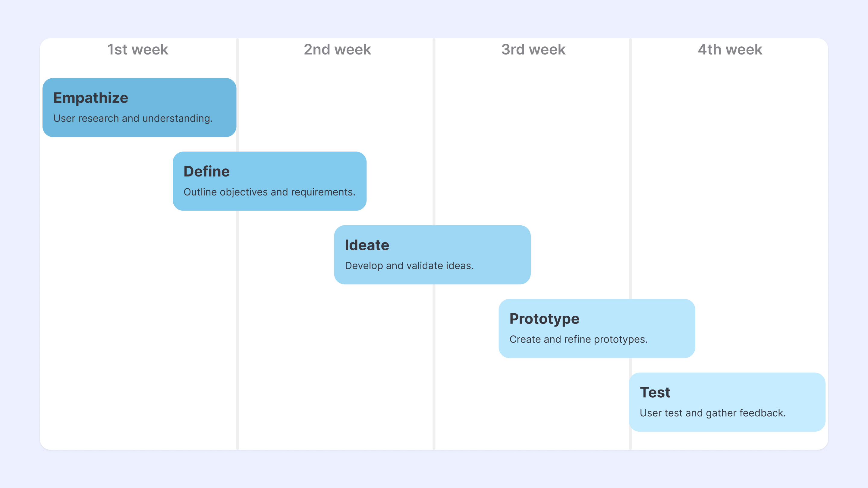
Task: Select the Define card title
Action: pyautogui.click(x=206, y=171)
